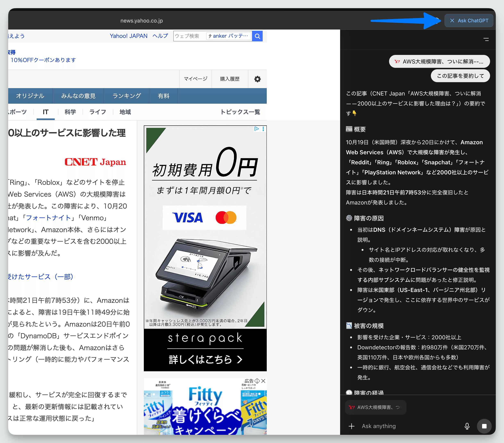
Task: Click the AdChoices triangle icon on ad
Action: pyautogui.click(x=257, y=129)
